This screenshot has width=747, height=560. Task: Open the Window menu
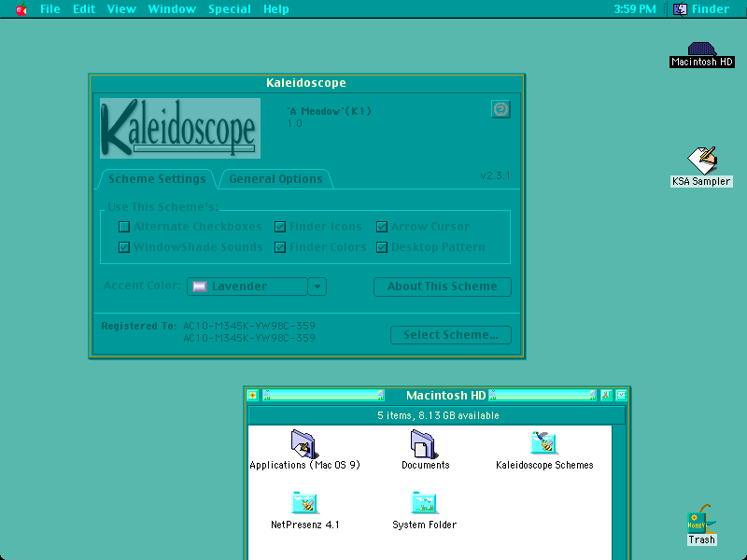[x=172, y=9]
